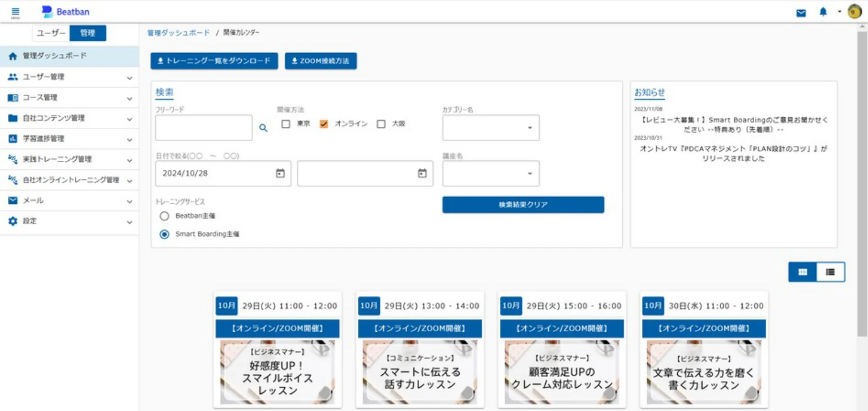Uncheck the オンライン checkbox
Screen dimensions: 868x411
324,124
